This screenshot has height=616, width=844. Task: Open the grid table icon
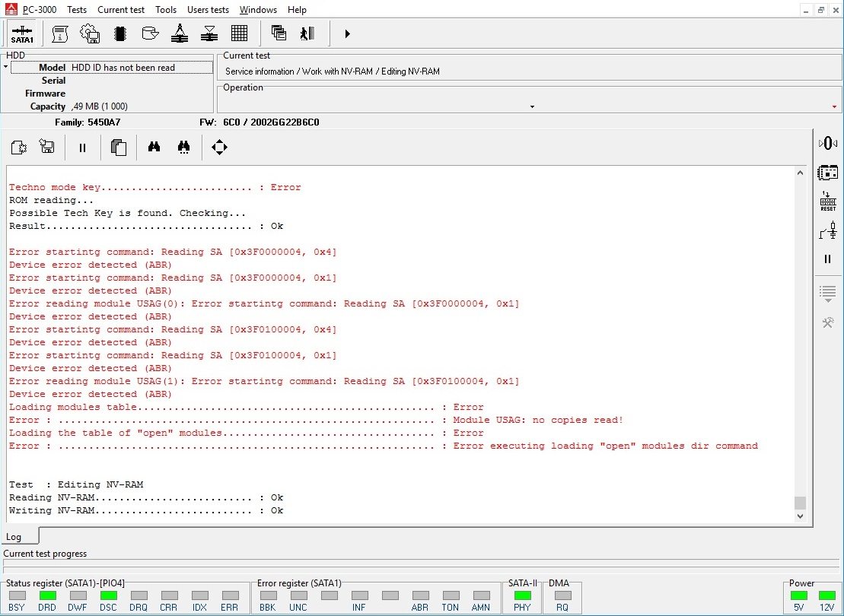coord(239,33)
